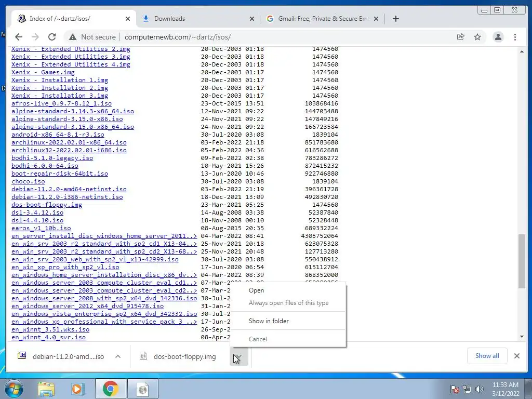Open the android-x86_64-8.1-r3.iso link
The image size is (532, 399).
[58, 135]
